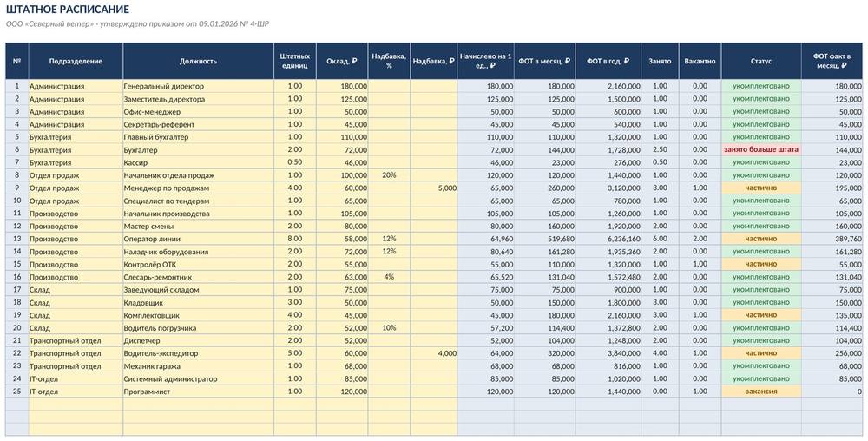Select the 20% allowance cell
868x441 pixels.
[x=389, y=175]
